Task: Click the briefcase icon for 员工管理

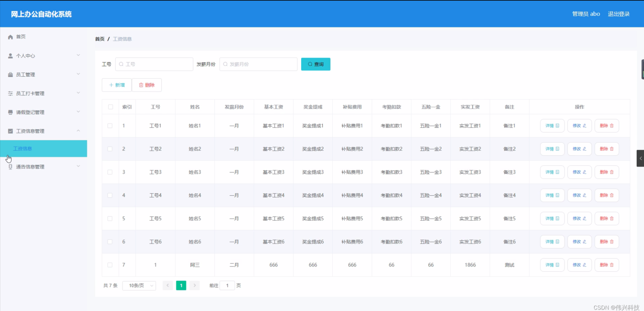Action: (x=10, y=75)
